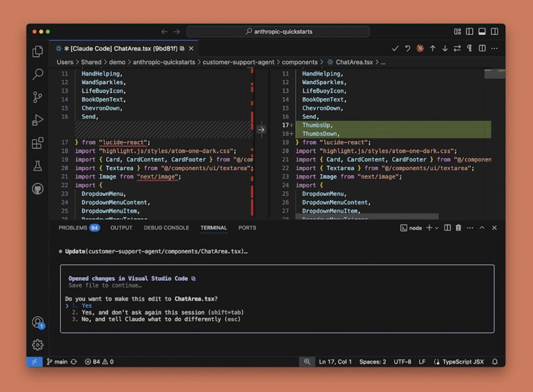Close the ChatArea.tsx diff tab
Screen dimensions: 533x392
click(192, 48)
